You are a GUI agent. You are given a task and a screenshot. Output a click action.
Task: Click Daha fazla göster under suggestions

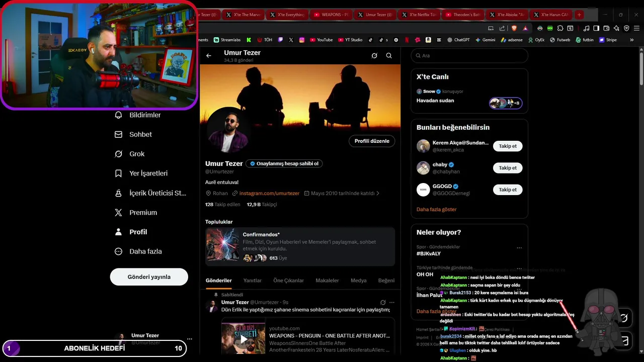(x=437, y=209)
